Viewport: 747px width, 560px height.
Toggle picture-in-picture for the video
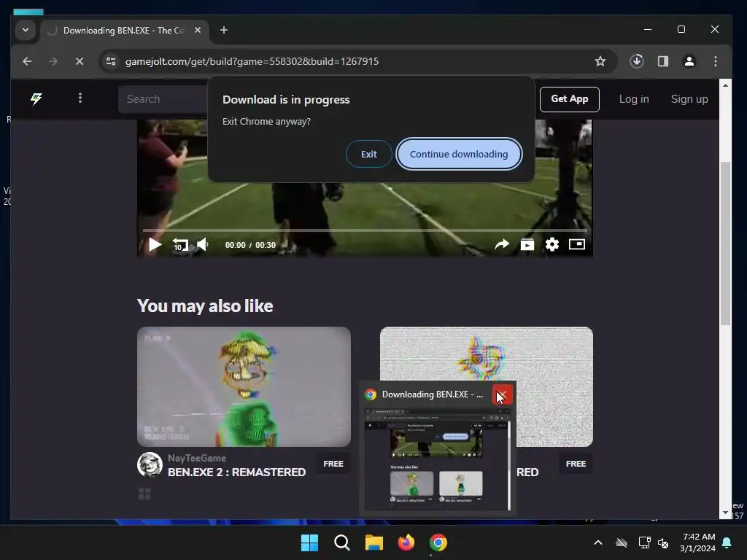coord(577,244)
